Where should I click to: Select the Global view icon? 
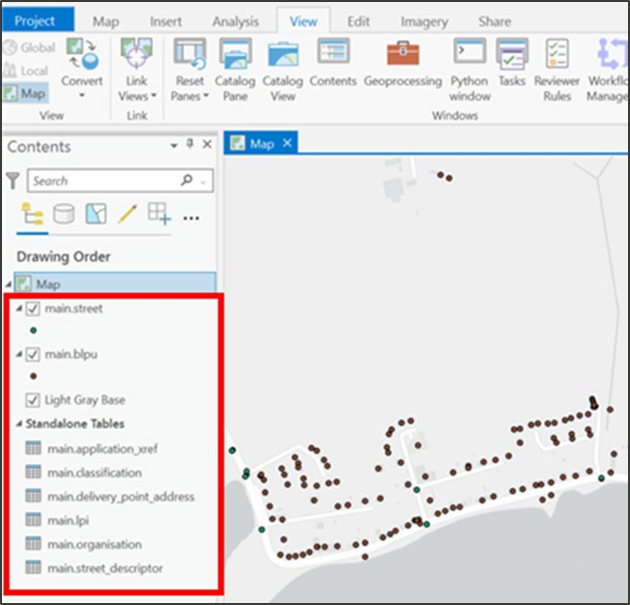coord(10,47)
